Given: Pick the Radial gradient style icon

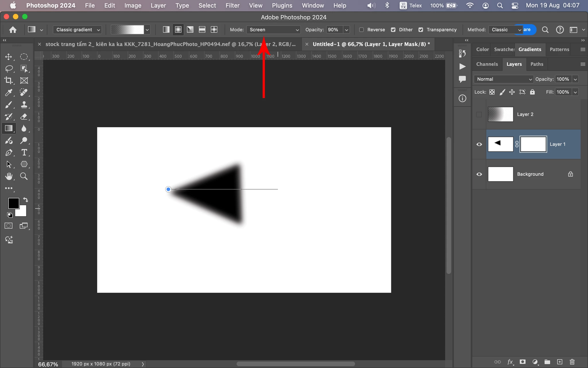Looking at the screenshot, I should coord(178,30).
